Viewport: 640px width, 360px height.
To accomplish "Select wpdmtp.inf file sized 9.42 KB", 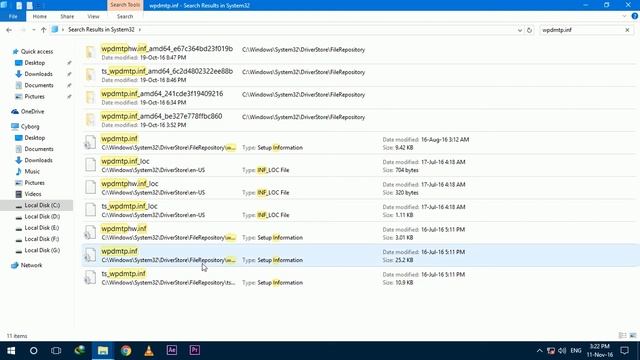I will 359,143.
